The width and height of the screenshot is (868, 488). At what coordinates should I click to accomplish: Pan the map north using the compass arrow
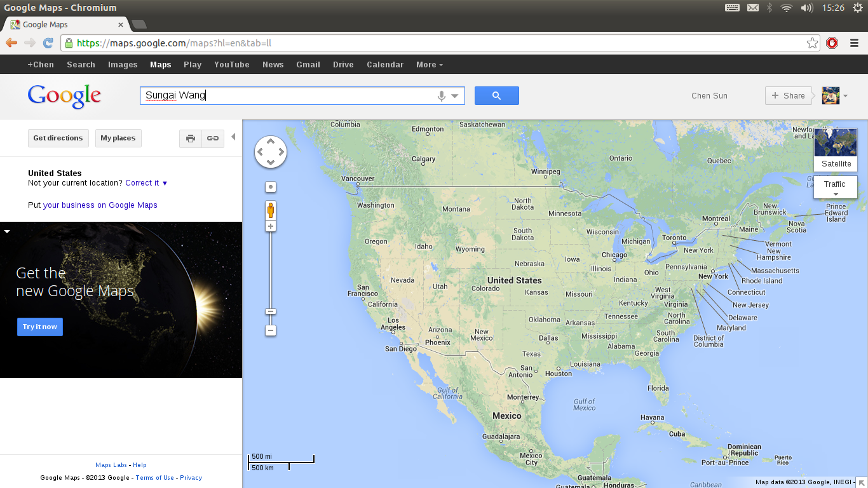pyautogui.click(x=271, y=141)
